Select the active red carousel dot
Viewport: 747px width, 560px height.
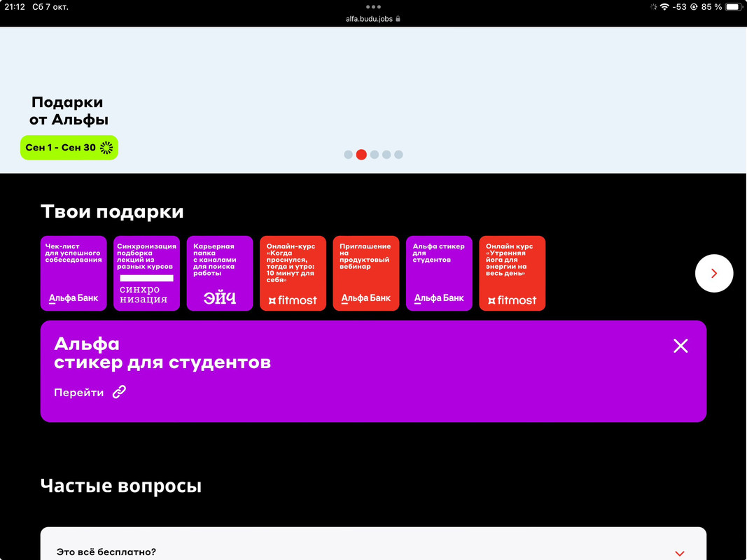click(x=361, y=155)
